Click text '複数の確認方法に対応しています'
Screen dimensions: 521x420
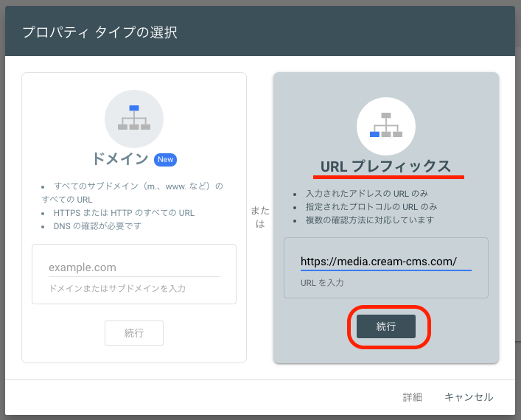click(370, 220)
